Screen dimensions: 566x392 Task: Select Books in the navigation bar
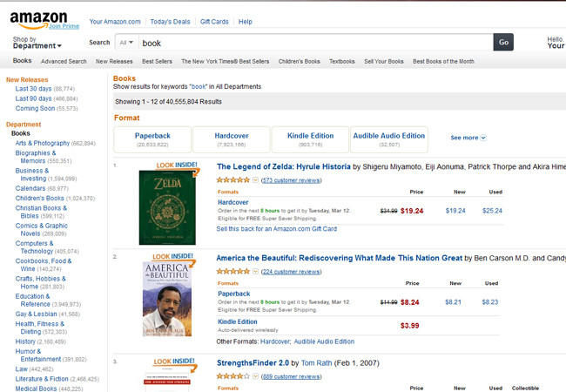click(22, 61)
